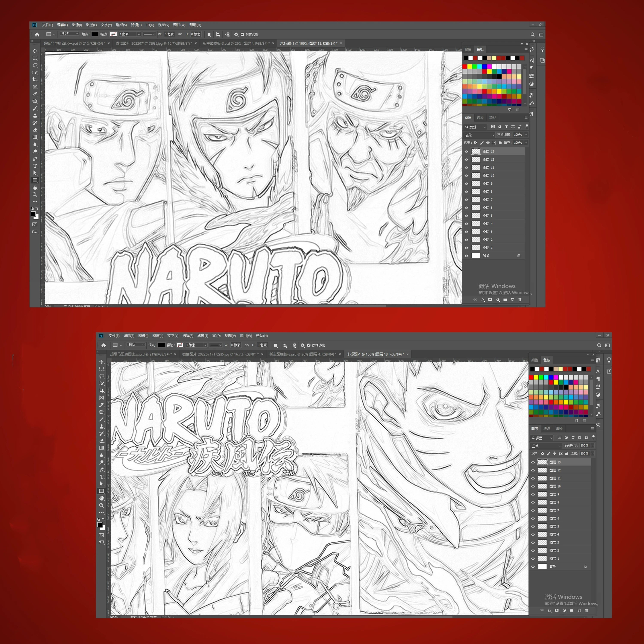644x644 pixels.
Task: Click new layer button in upper window layers panel
Action: [x=513, y=300]
